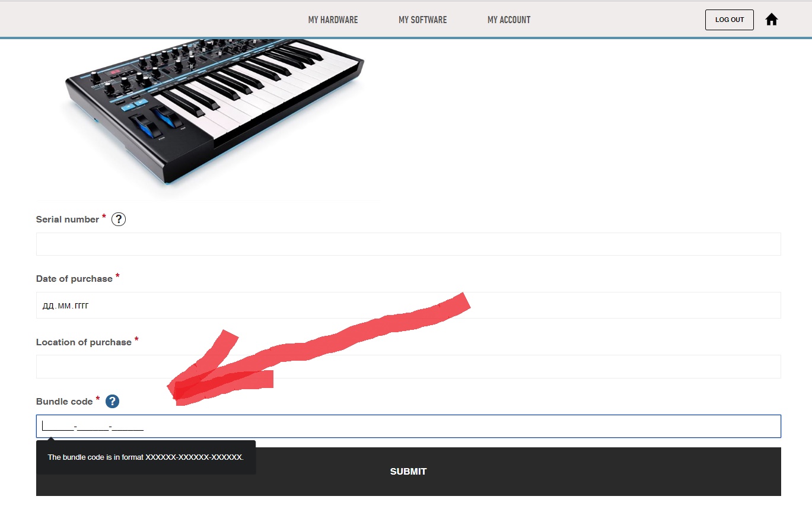
Task: Select the ДД day segment of date
Action: 48,306
